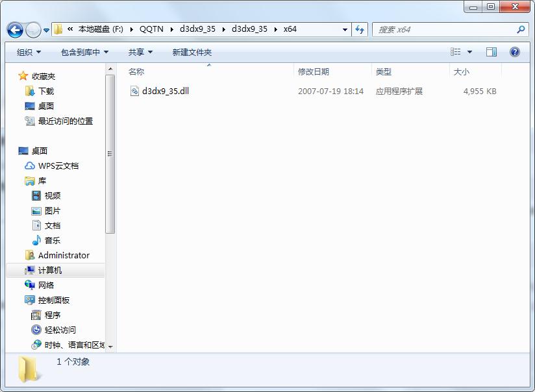Navigate to 本地磁盘 (F:) in address bar
Screen dimensions: 535x392
pos(101,29)
